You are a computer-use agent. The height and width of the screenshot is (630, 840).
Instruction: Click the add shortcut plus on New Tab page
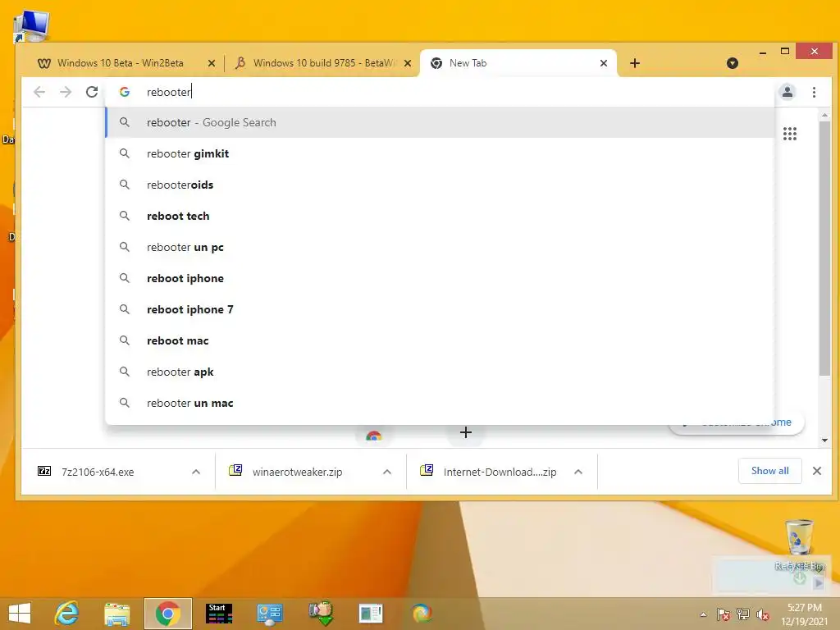[x=466, y=432]
